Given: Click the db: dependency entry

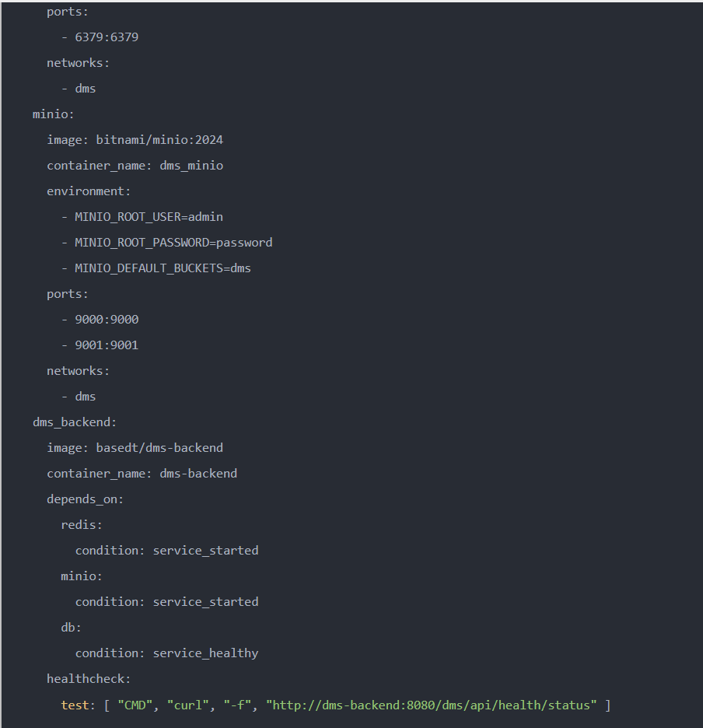Looking at the screenshot, I should pyautogui.click(x=71, y=628).
